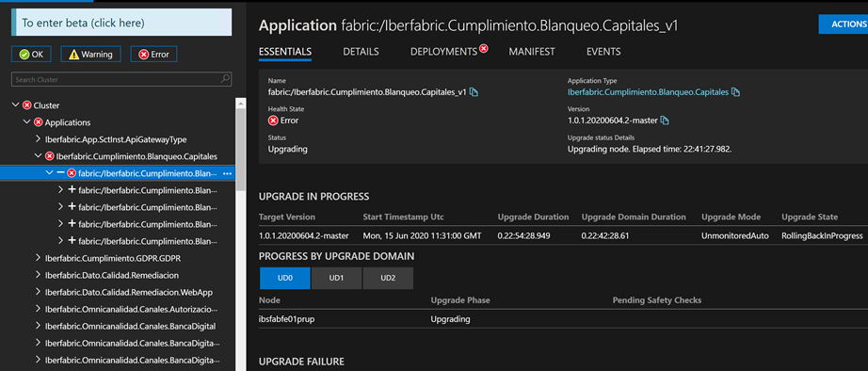Click the Upgrade State column header
The height and width of the screenshot is (371, 868).
click(810, 217)
